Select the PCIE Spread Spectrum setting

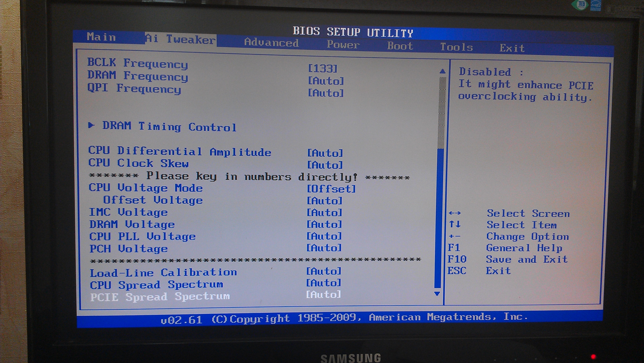pos(160,297)
